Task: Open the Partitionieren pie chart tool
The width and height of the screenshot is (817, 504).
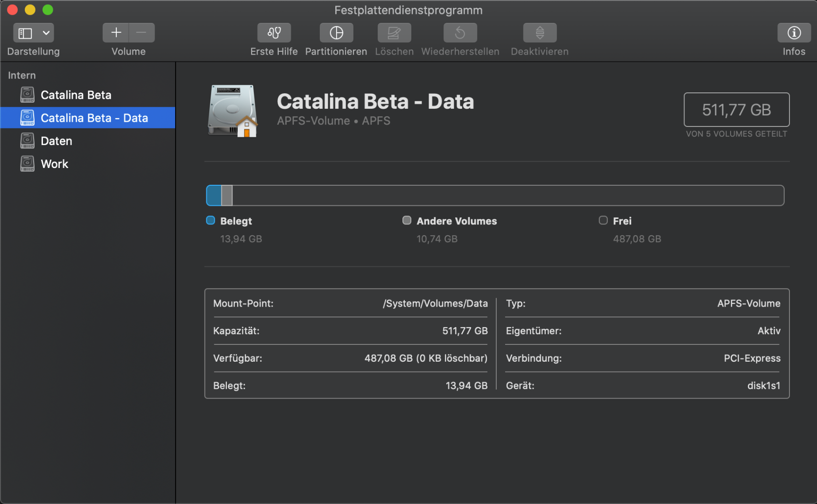Action: pyautogui.click(x=336, y=33)
